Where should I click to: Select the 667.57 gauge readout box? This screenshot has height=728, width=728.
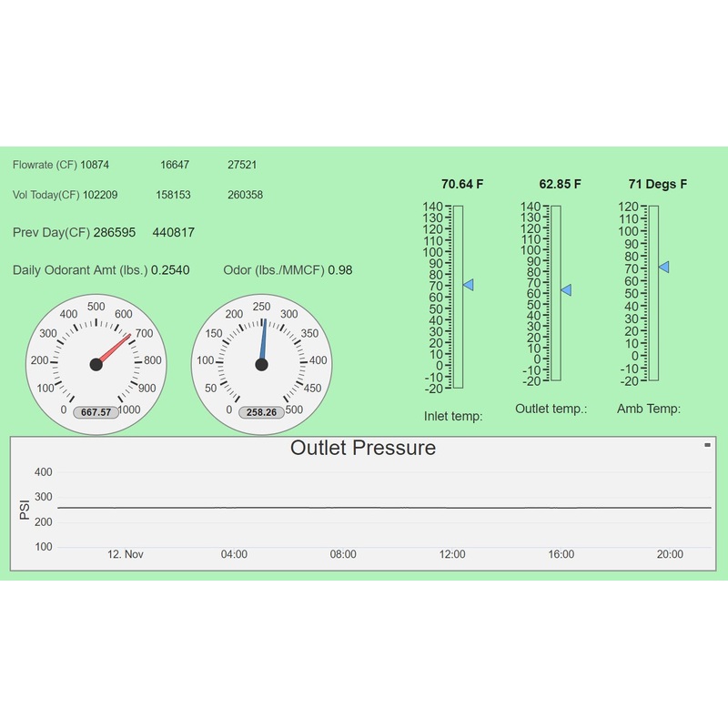tap(96, 412)
